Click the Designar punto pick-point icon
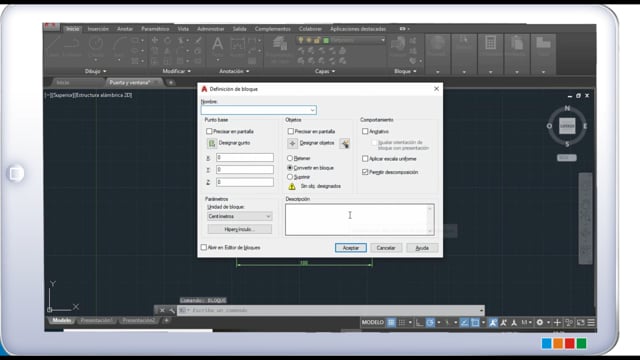Screen dimensions: 640x360 click(x=212, y=143)
